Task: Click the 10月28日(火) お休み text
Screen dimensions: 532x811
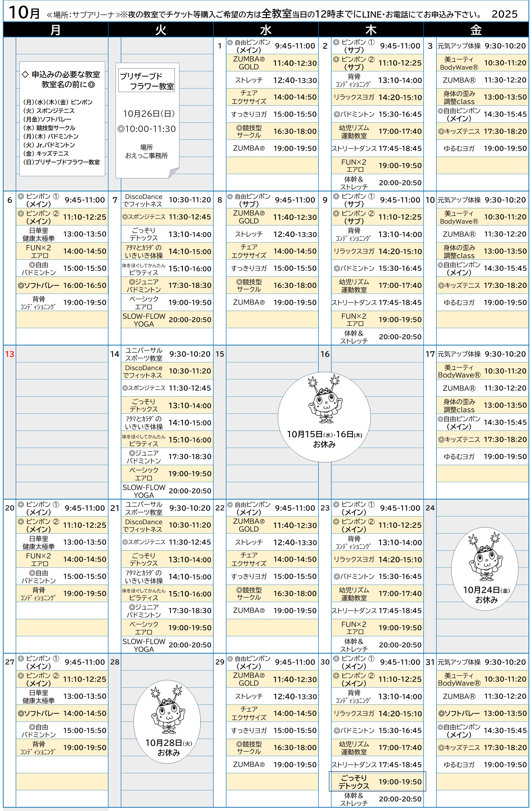Action: point(168,748)
